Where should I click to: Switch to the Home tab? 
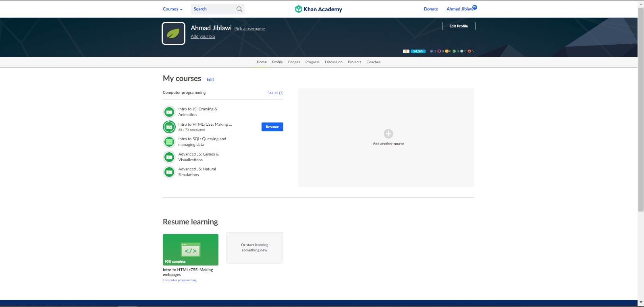(x=262, y=62)
